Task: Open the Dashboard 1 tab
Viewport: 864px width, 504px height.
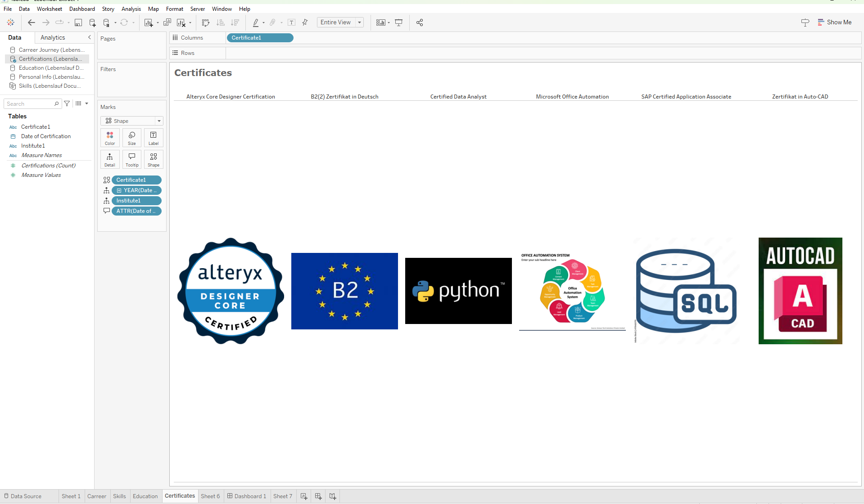Action: (x=247, y=496)
